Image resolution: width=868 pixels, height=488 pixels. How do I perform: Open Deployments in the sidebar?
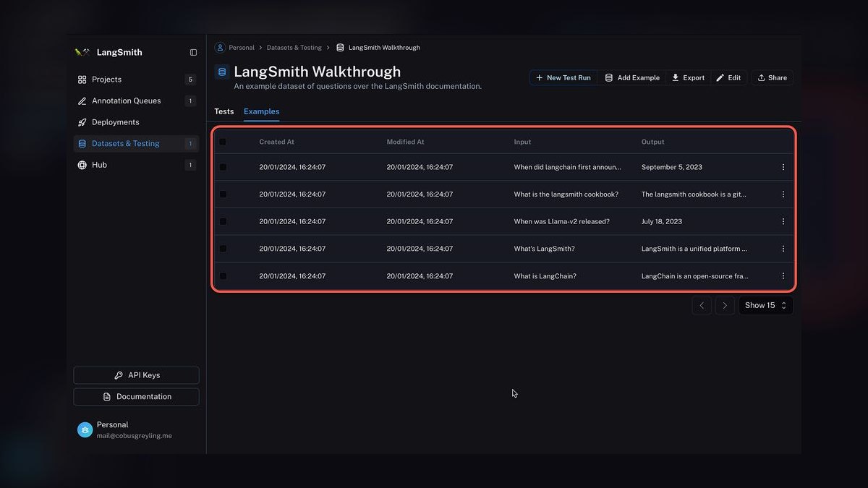click(x=136, y=122)
